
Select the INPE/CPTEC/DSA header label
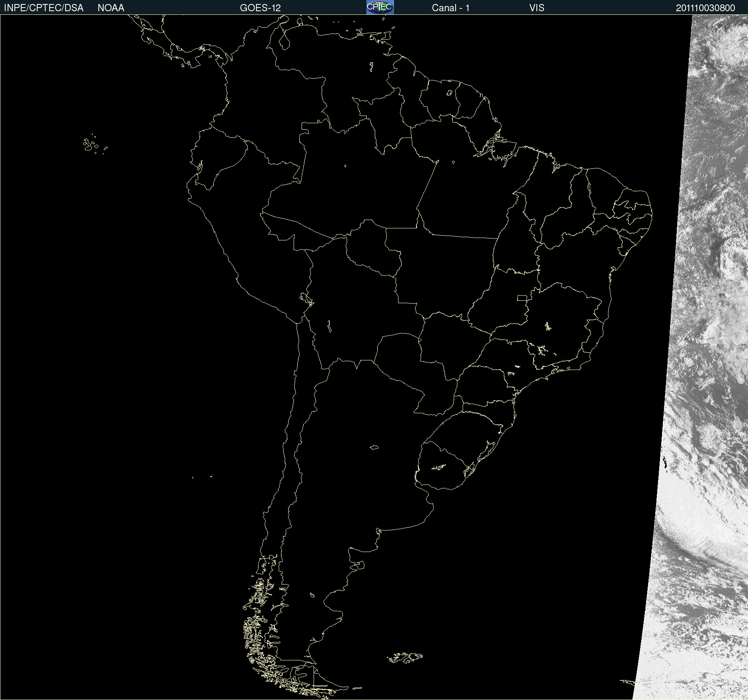pyautogui.click(x=44, y=8)
